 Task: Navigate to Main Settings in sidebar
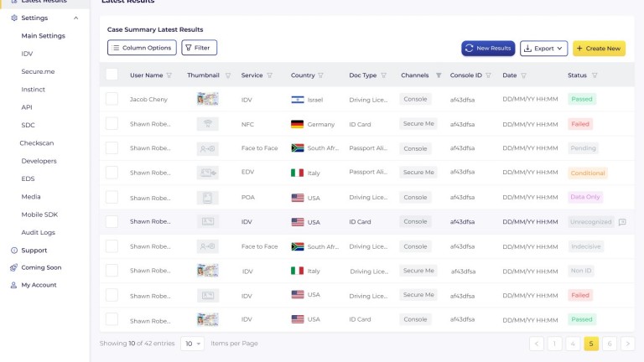click(x=43, y=36)
